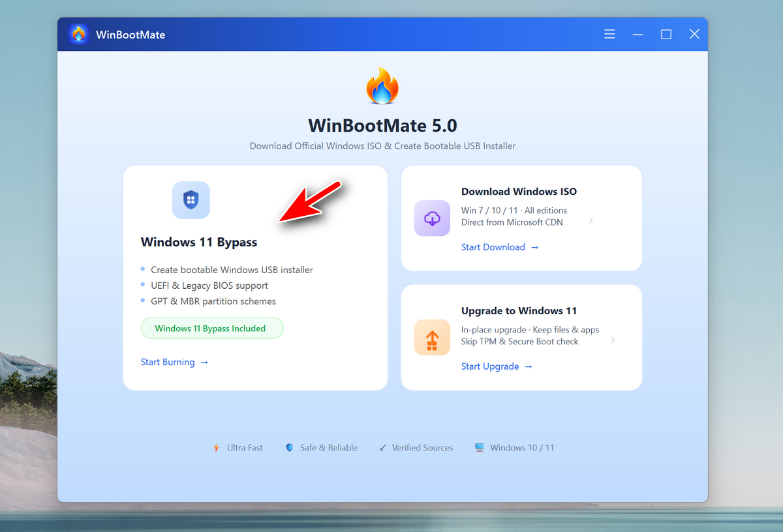This screenshot has width=783, height=532.
Task: Open the hamburger menu in the title bar
Action: point(609,34)
